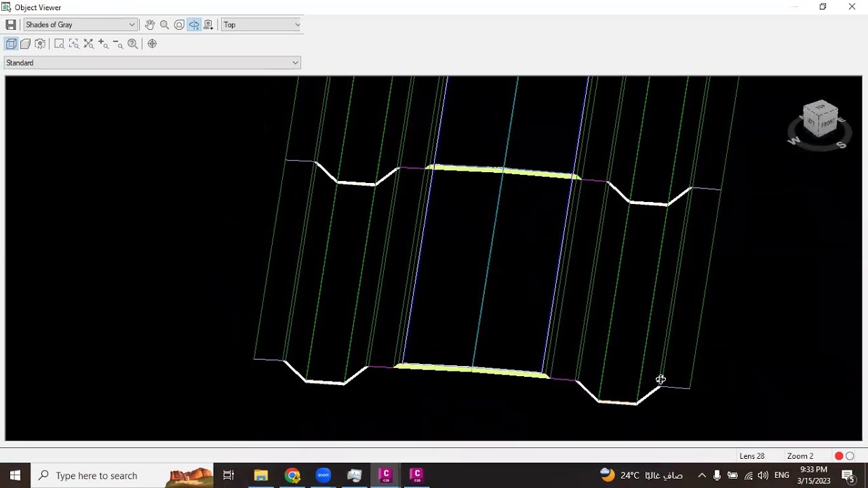This screenshot has height=488, width=868.
Task: Open the Top view direction dropdown
Action: click(261, 24)
